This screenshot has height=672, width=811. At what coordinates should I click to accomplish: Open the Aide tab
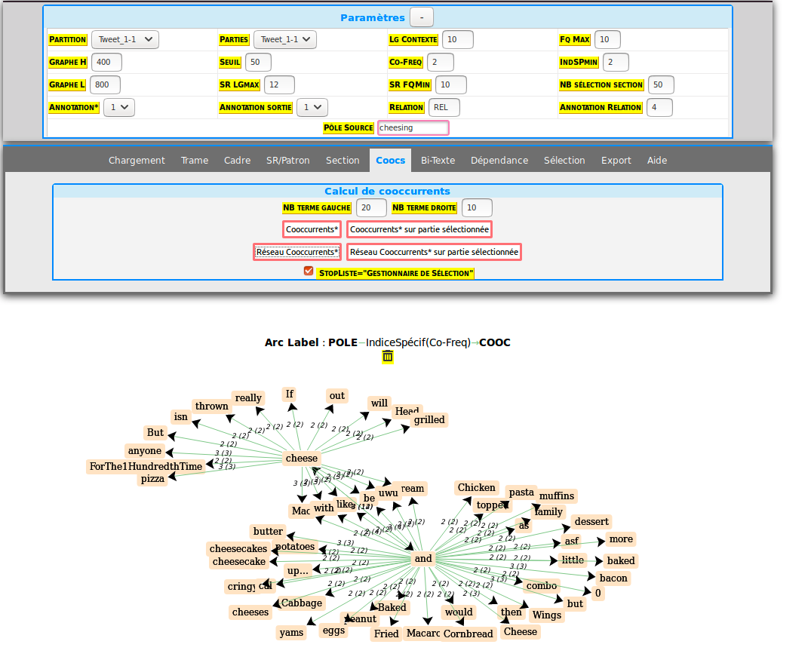657,160
